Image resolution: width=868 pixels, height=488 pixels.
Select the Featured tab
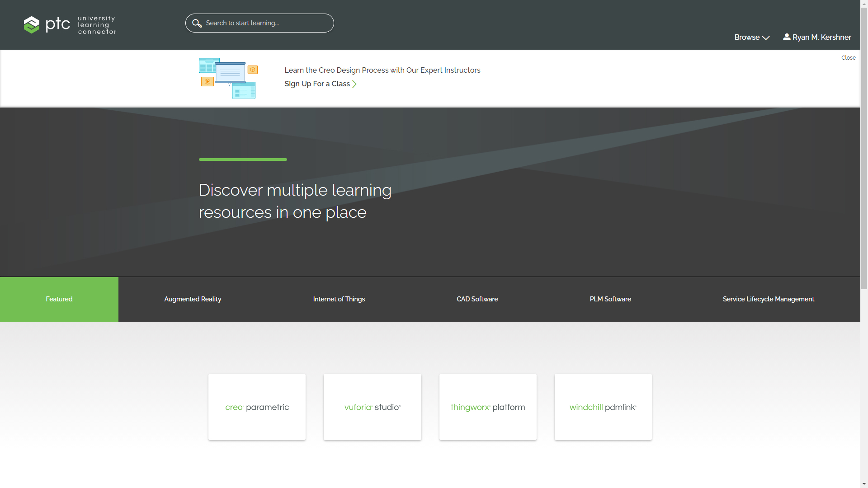coord(59,299)
